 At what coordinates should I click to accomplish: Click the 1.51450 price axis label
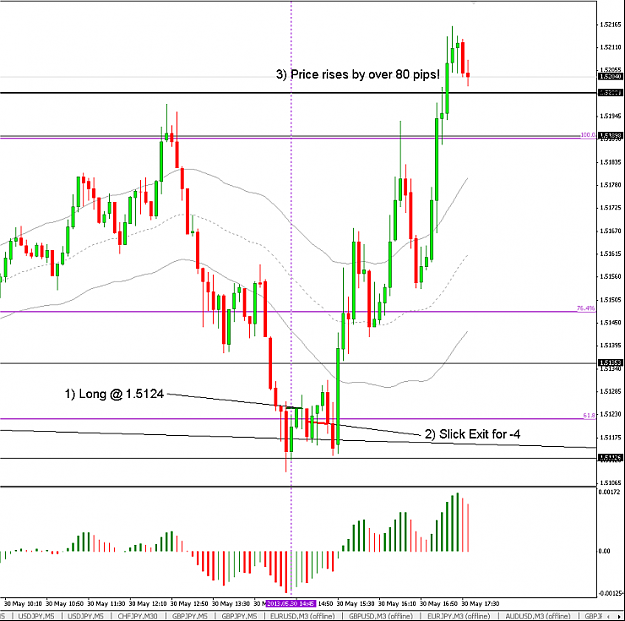[x=610, y=322]
